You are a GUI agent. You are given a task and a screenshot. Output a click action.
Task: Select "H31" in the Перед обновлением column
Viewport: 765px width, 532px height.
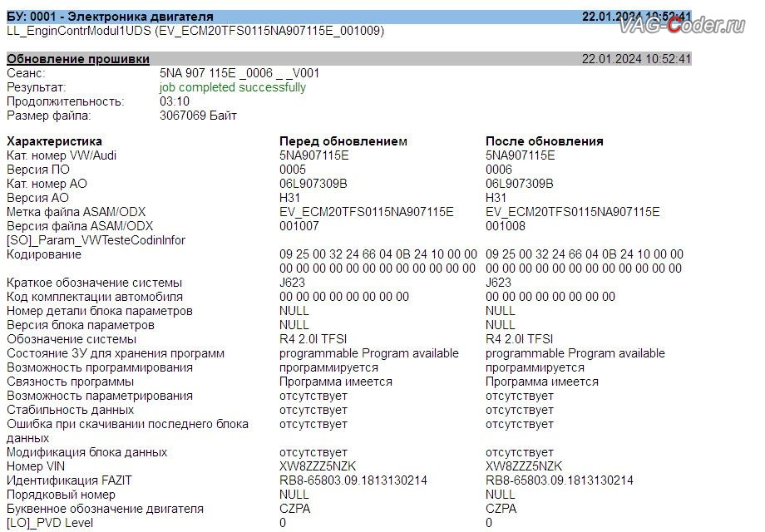(289, 198)
